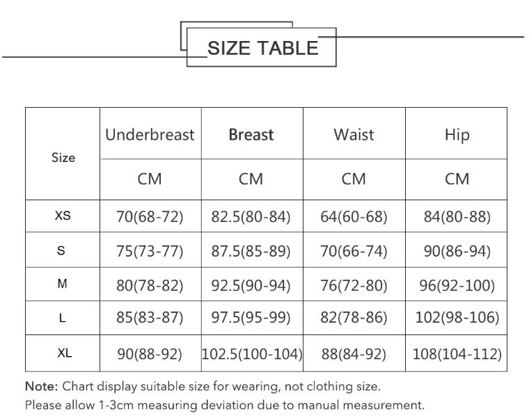The width and height of the screenshot is (529, 420).
Task: Choose the S size row label
Action: tap(61, 250)
